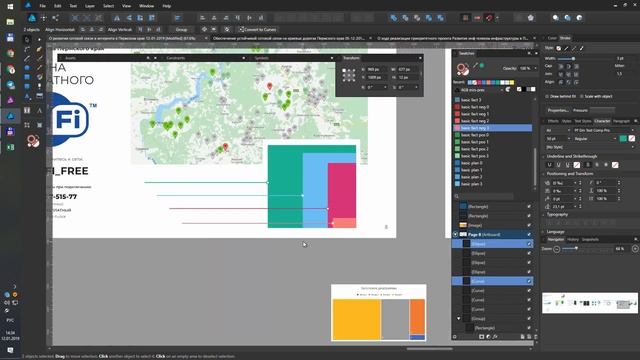Screen dimensions: 640x360
Task: Open the Opacity dropdown in Swatches
Action: pos(535,68)
